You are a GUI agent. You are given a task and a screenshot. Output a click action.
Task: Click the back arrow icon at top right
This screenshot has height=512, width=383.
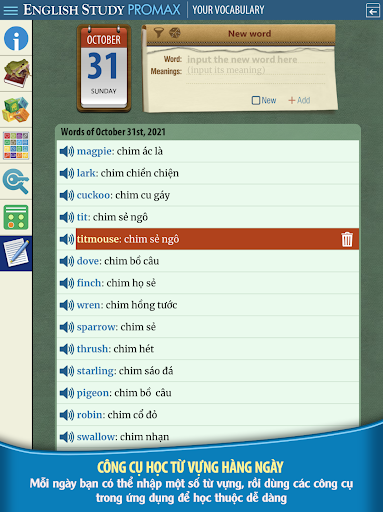click(x=373, y=10)
